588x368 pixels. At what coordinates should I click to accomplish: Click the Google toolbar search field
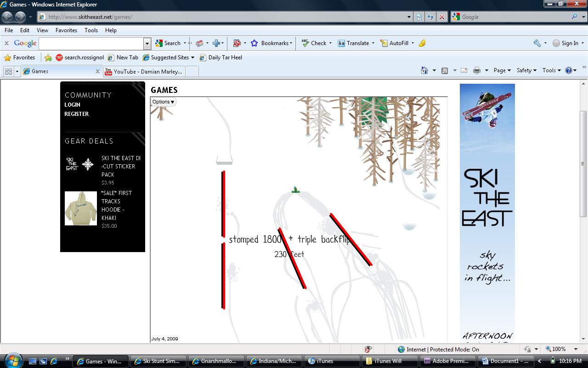[x=91, y=43]
